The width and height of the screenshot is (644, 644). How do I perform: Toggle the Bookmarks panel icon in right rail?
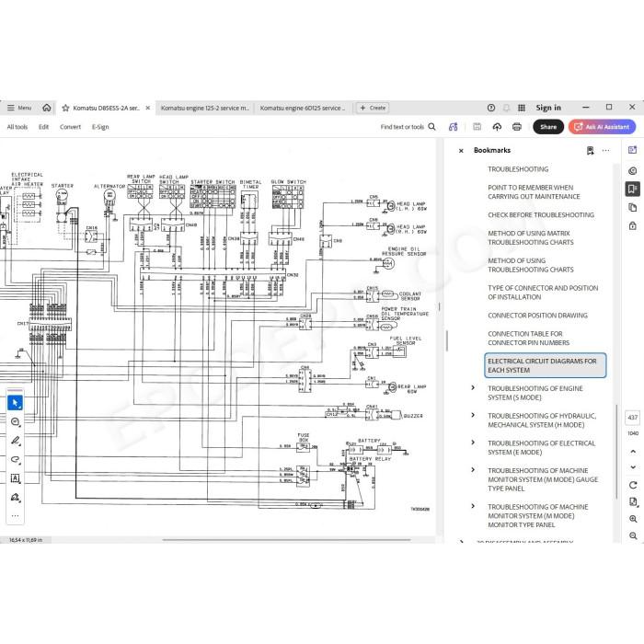pos(633,189)
